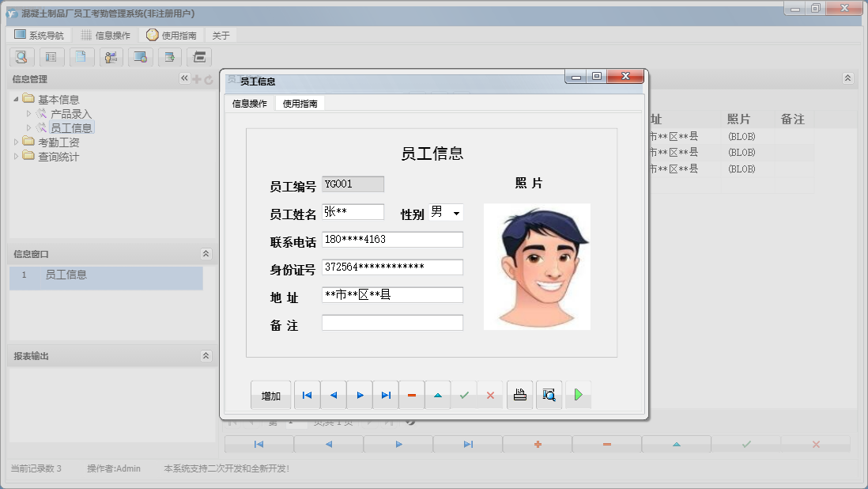
Task: Click the 增加 button to add a record
Action: (270, 394)
